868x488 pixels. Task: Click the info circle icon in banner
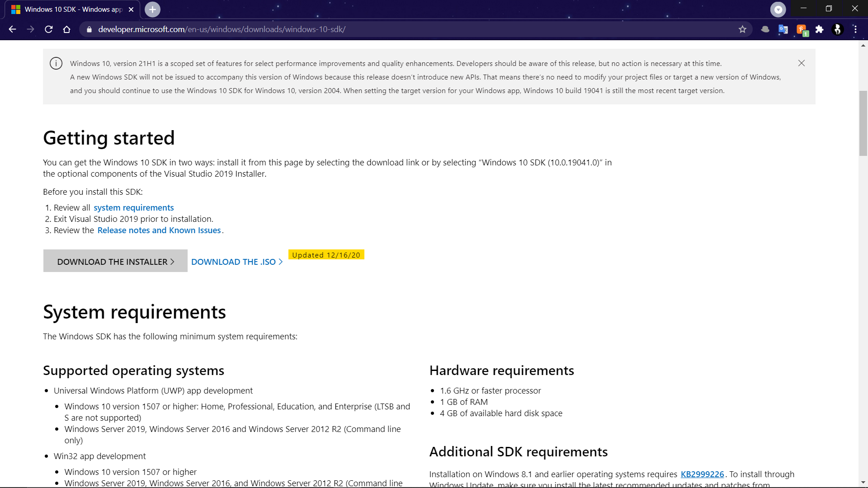[x=56, y=63]
